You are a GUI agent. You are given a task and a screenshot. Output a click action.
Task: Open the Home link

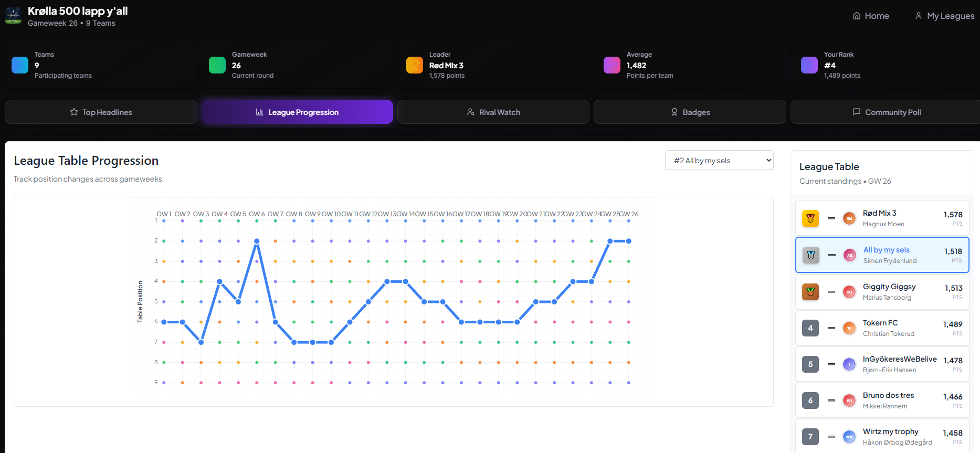(x=871, y=16)
